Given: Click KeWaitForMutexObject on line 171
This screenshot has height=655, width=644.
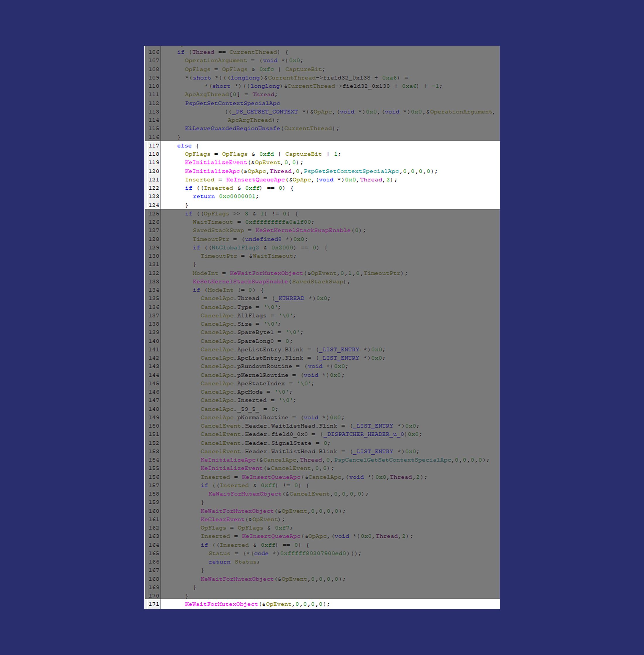Looking at the screenshot, I should (x=221, y=604).
